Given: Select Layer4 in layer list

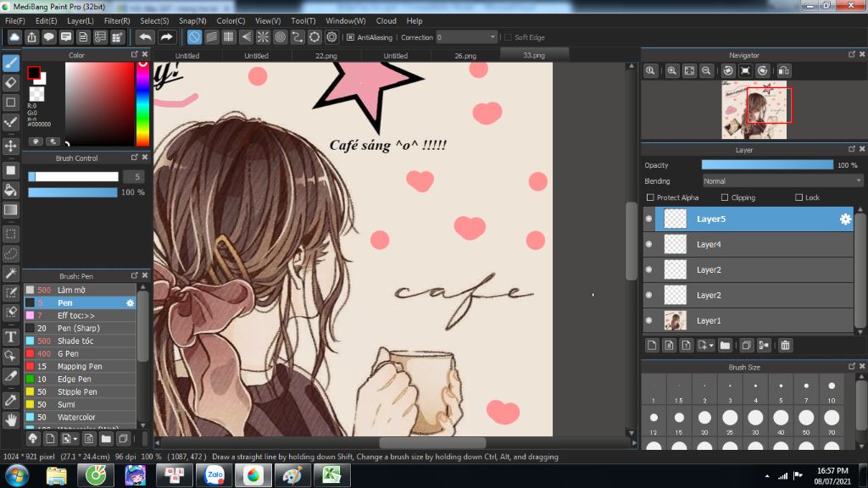Looking at the screenshot, I should 748,244.
